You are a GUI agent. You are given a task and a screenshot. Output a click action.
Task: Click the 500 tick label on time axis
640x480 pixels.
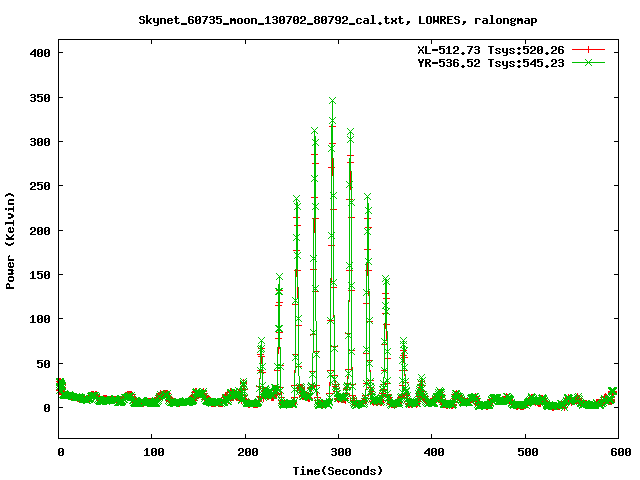click(x=528, y=452)
